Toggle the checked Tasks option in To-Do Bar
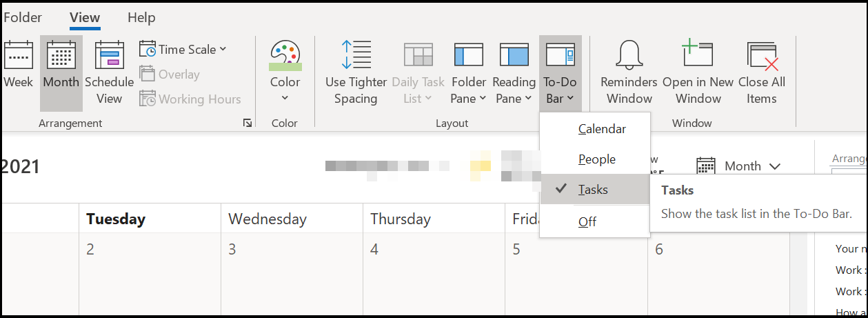The width and height of the screenshot is (868, 318). pos(593,190)
